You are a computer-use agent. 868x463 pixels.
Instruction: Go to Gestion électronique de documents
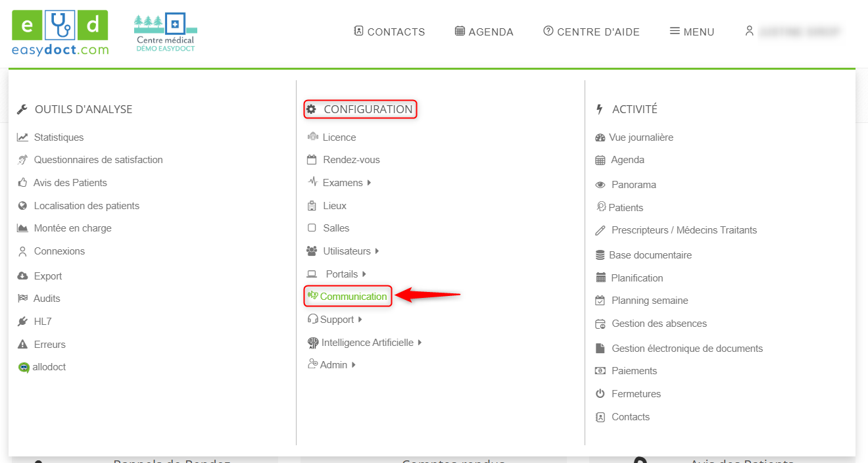tap(687, 349)
